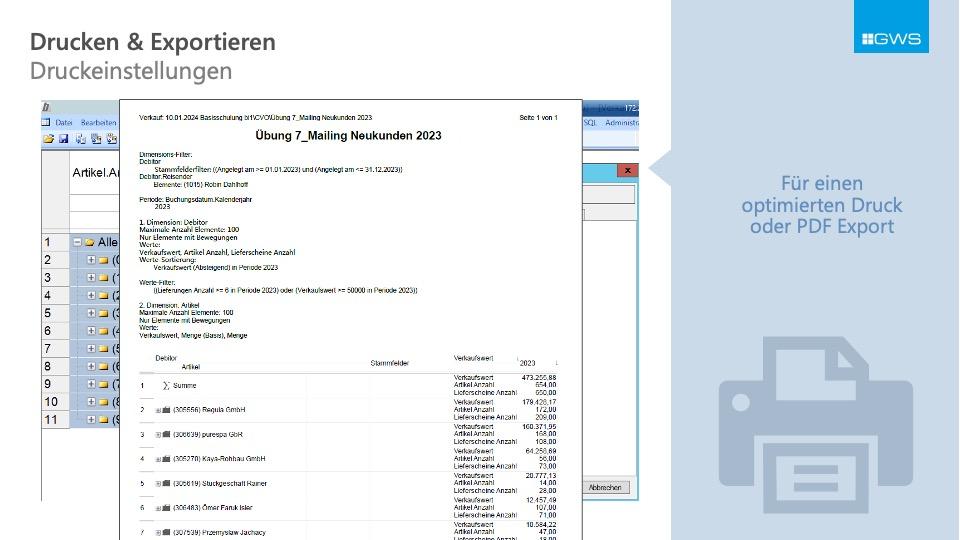Select row header number 6
This screenshot has width=960, height=540.
coord(56,331)
